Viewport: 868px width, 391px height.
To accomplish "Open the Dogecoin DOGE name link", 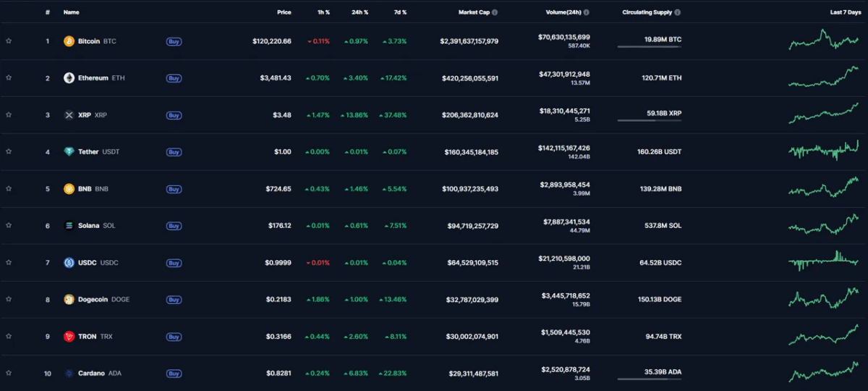I will point(104,300).
